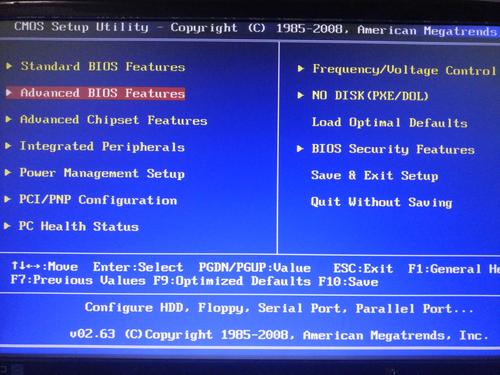Open Frequency/Voltage Control menu

coord(404,70)
